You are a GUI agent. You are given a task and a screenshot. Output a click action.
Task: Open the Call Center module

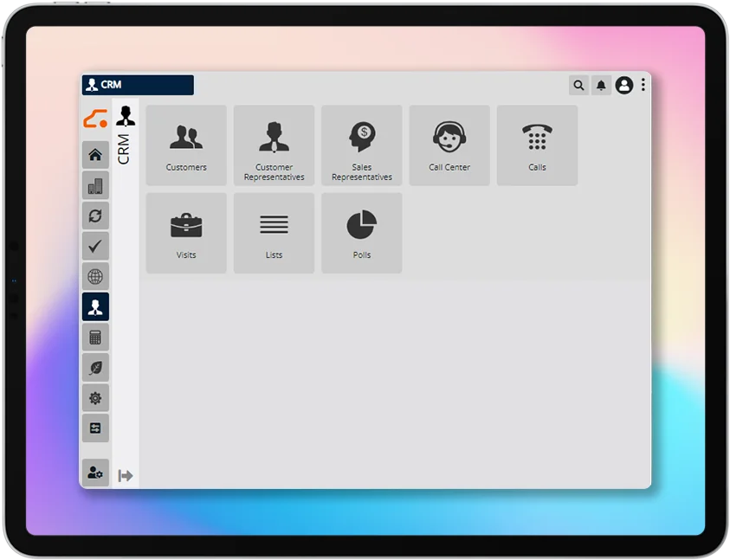(x=449, y=145)
